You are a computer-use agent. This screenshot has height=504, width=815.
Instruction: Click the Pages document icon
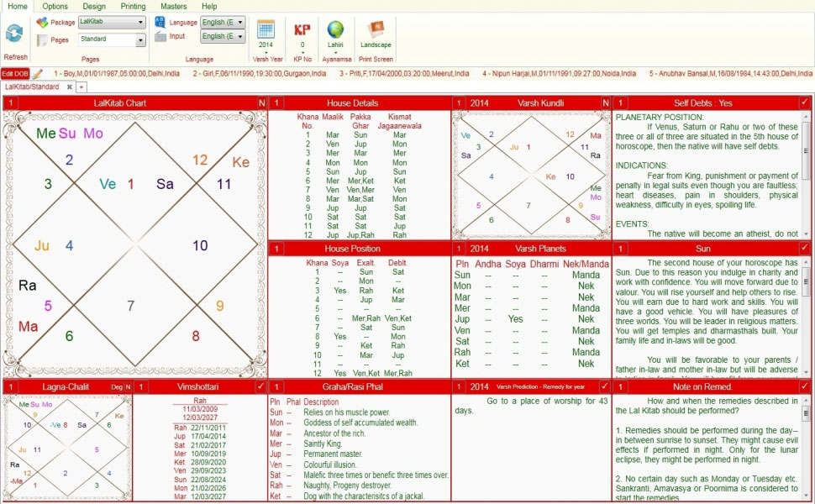(x=42, y=40)
